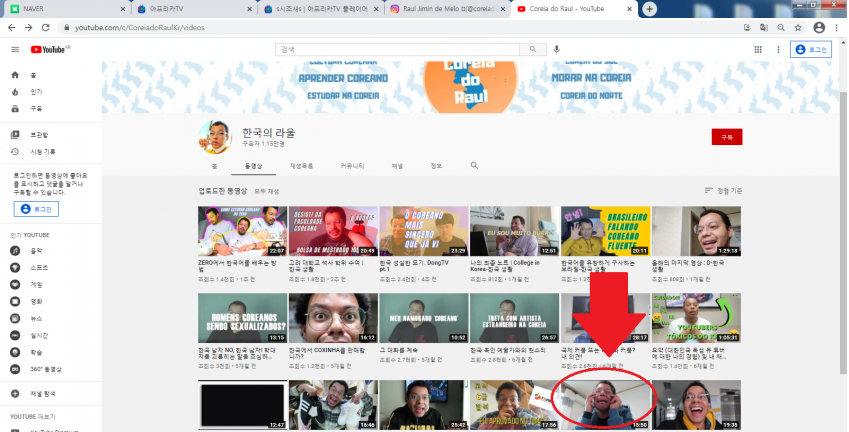This screenshot has width=849, height=432.
Task: Open a new browser tab
Action: [x=650, y=9]
